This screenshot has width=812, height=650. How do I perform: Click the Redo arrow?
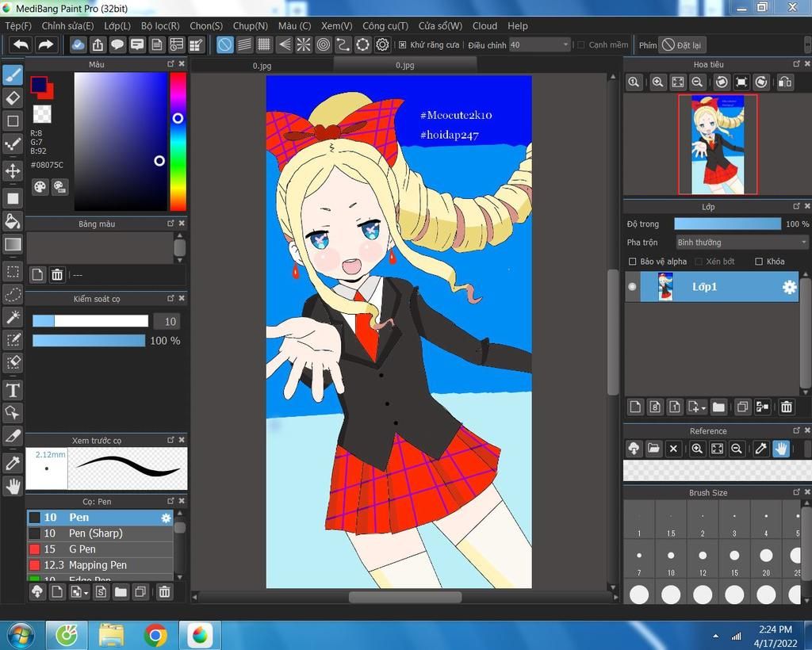click(45, 45)
